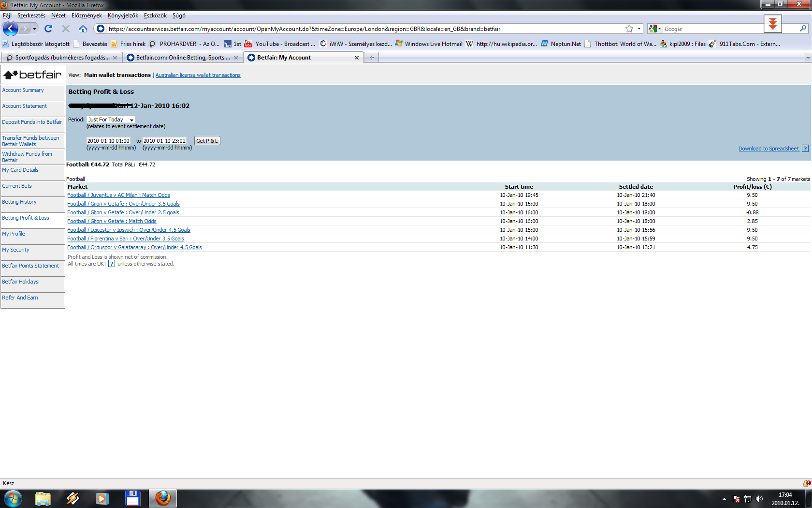Image resolution: width=812 pixels, height=508 pixels.
Task: Click the Stop loading button
Action: coord(66,29)
